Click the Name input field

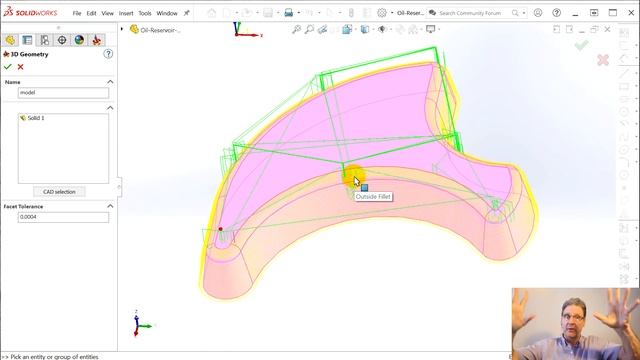(x=63, y=93)
